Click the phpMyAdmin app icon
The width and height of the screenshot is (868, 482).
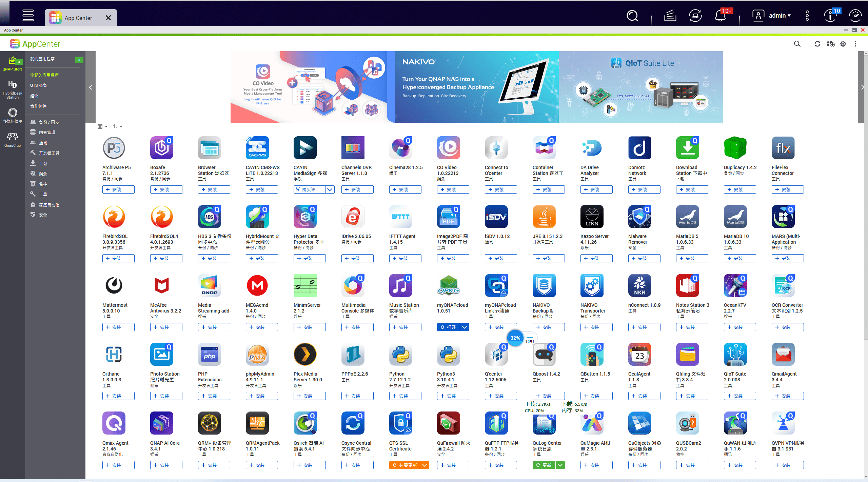257,354
